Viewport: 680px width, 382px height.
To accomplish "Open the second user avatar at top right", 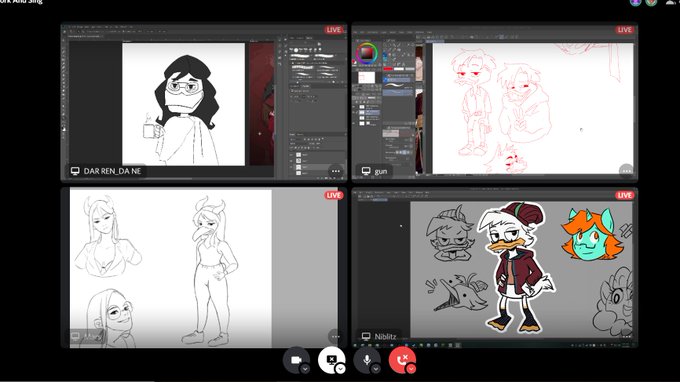I will pos(651,2).
